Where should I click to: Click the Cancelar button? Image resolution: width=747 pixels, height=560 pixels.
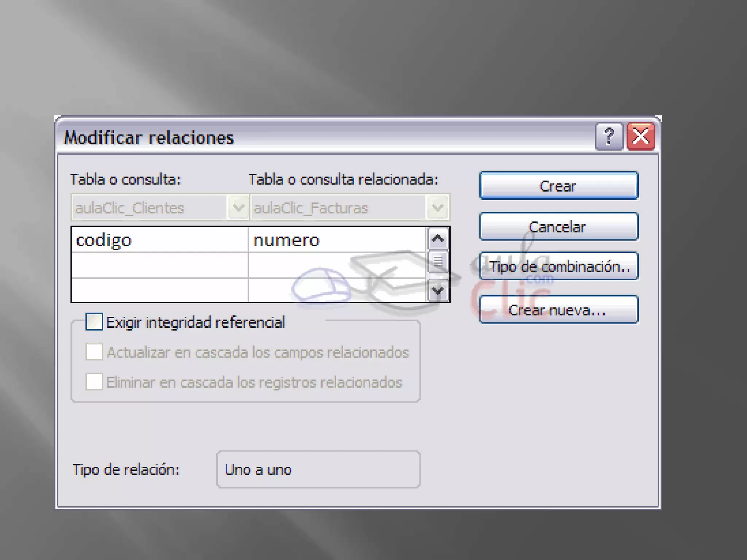click(x=559, y=226)
